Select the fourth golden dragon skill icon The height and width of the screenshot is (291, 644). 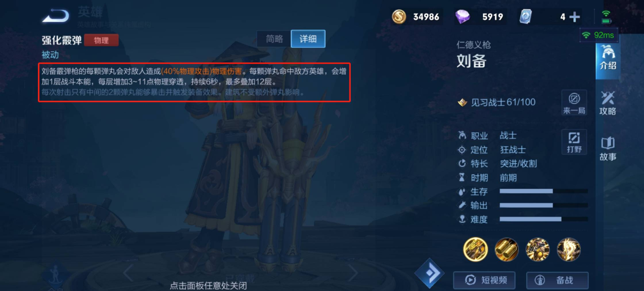click(569, 249)
